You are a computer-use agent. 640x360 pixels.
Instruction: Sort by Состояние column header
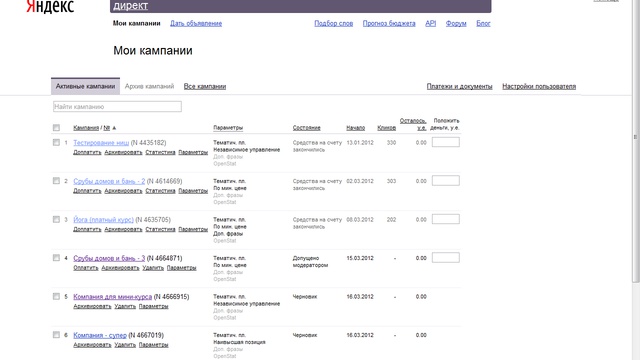pos(307,128)
